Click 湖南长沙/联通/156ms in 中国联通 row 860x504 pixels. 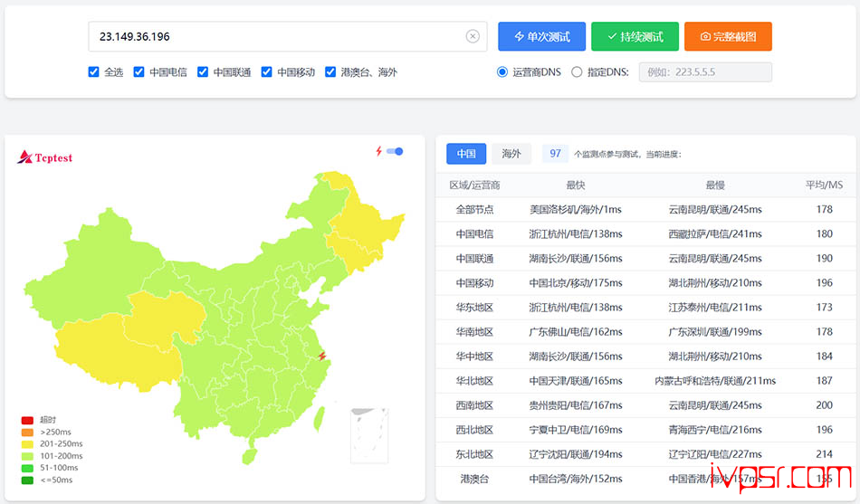click(576, 258)
